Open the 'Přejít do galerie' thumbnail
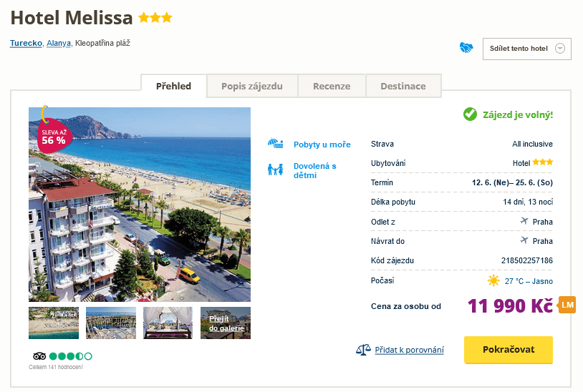This screenshot has height=392, width=583. pyautogui.click(x=226, y=323)
